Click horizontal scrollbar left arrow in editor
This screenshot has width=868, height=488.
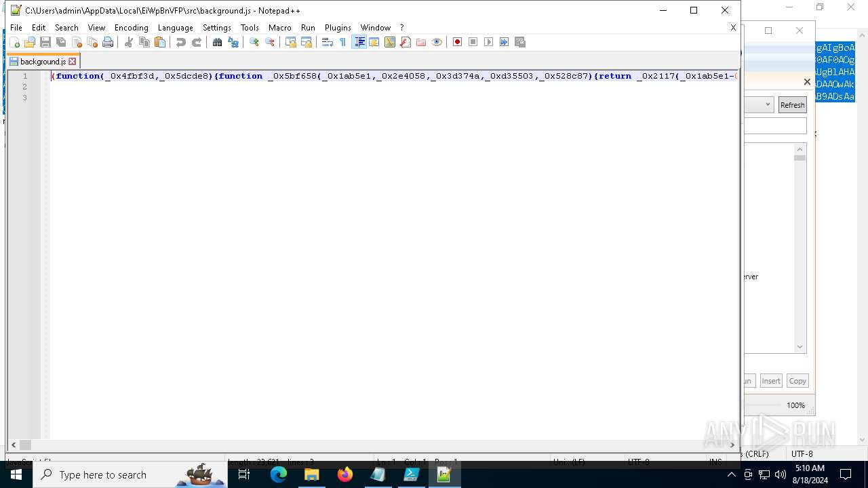pos(14,445)
